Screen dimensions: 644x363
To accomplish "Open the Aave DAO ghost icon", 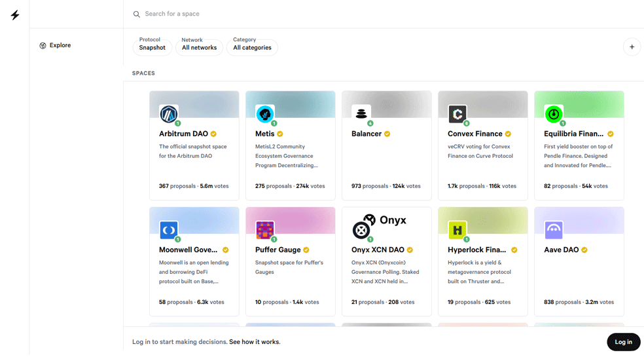I will point(554,230).
